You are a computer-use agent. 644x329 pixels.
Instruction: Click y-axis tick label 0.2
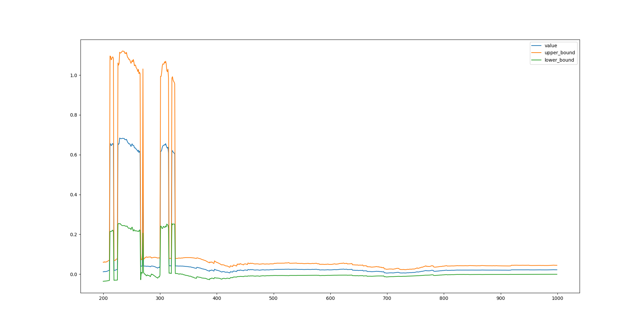(x=73, y=235)
